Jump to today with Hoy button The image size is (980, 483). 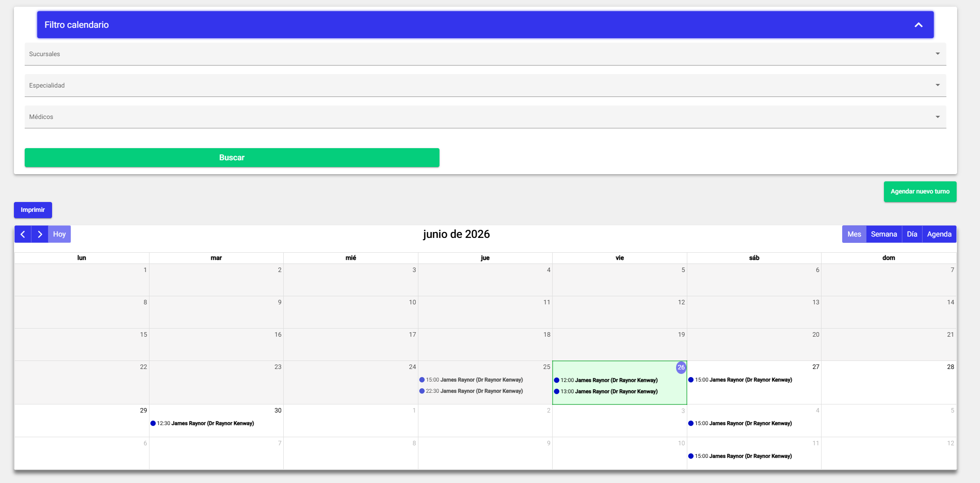click(59, 234)
